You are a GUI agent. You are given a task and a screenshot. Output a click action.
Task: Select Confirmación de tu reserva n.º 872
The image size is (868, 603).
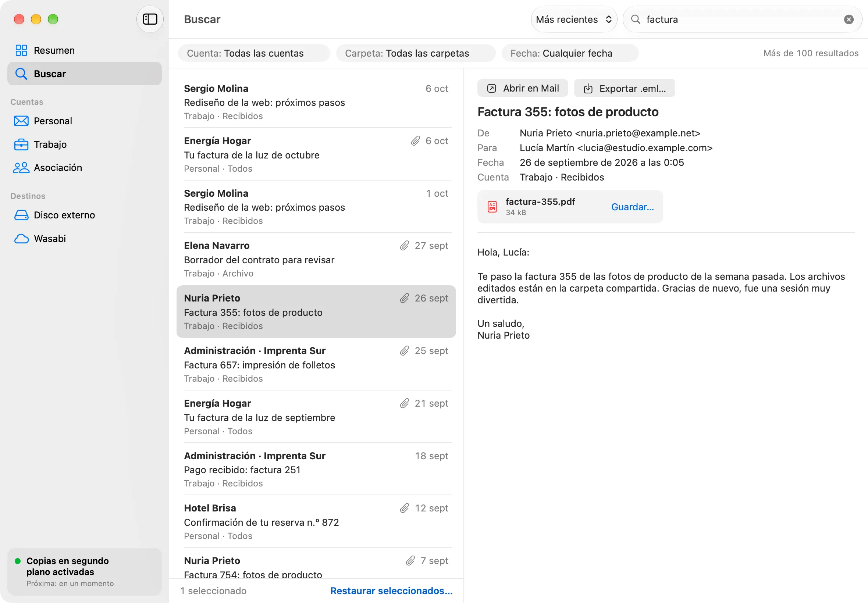316,522
